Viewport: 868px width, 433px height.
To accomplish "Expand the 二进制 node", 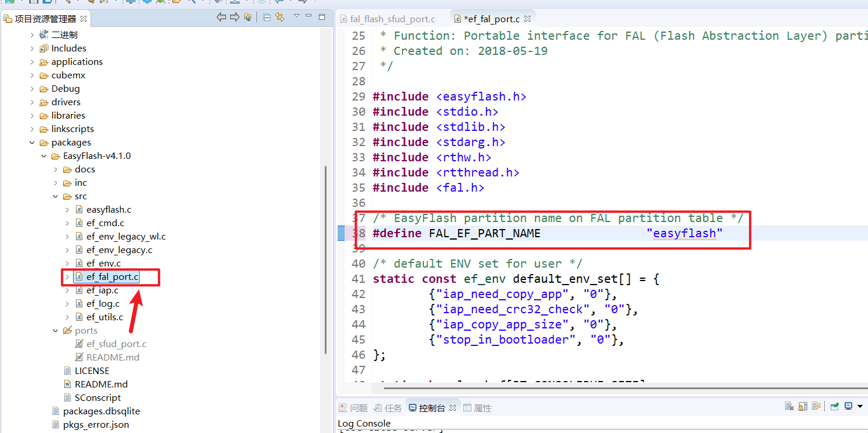I will pos(32,35).
